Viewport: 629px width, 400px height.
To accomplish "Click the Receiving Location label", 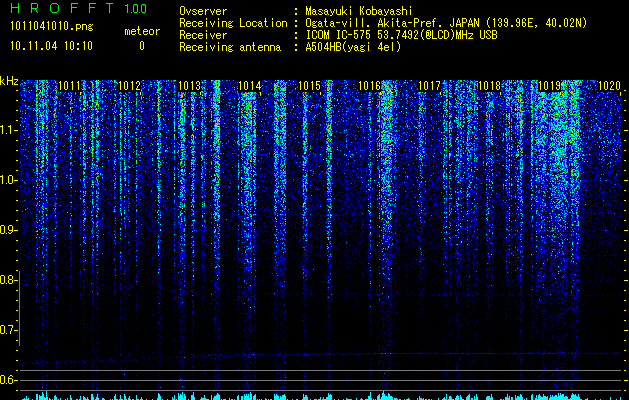I will point(233,23).
